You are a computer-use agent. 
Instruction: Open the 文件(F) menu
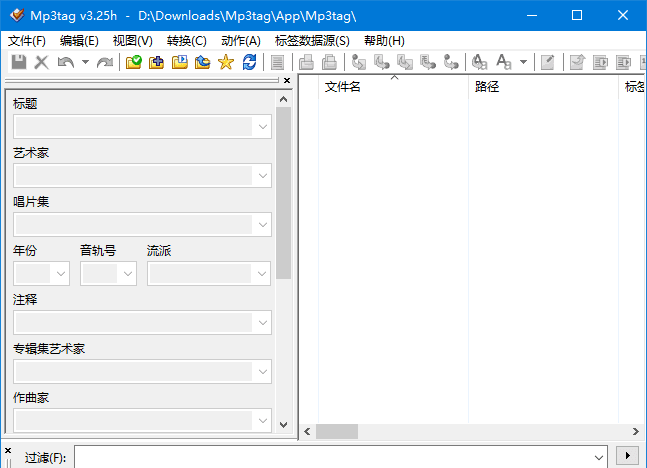pyautogui.click(x=27, y=41)
